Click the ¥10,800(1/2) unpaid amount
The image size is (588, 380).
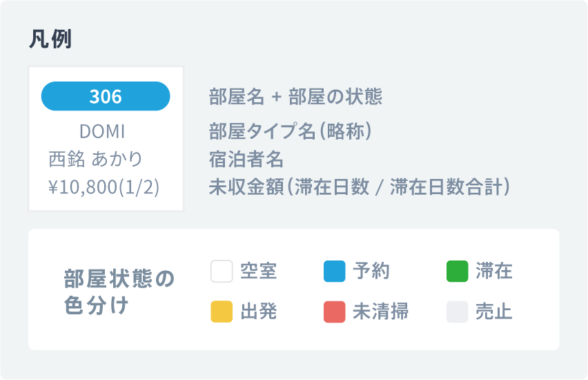(104, 187)
